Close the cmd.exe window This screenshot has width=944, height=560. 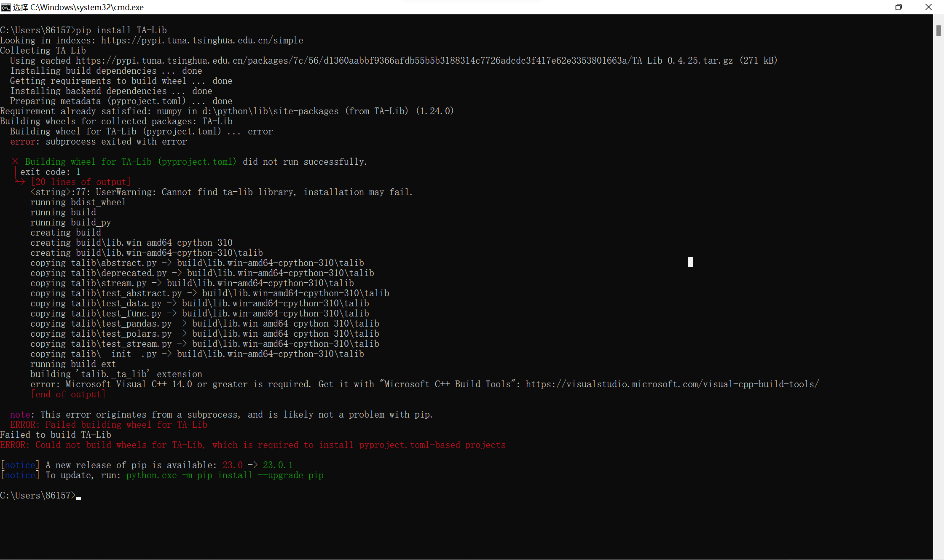(928, 7)
